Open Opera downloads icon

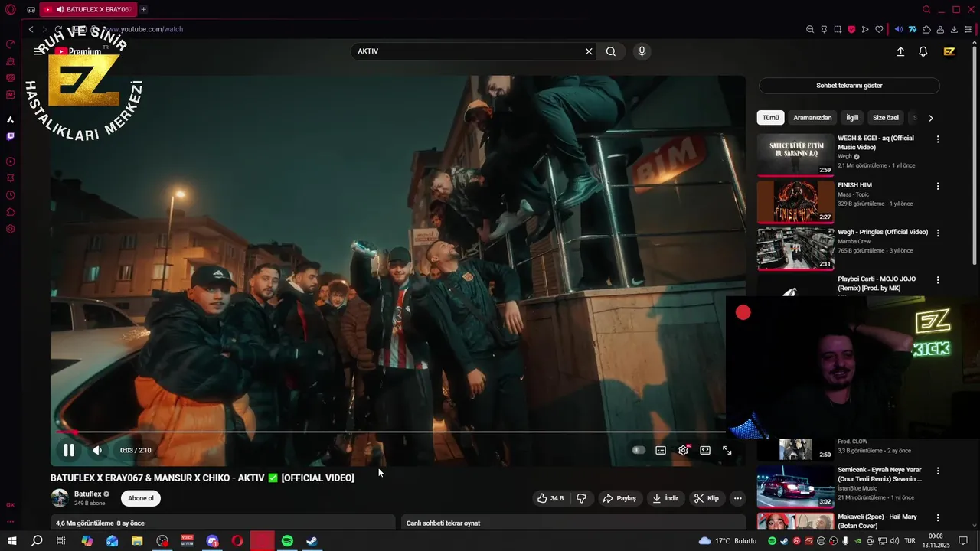pyautogui.click(x=954, y=29)
